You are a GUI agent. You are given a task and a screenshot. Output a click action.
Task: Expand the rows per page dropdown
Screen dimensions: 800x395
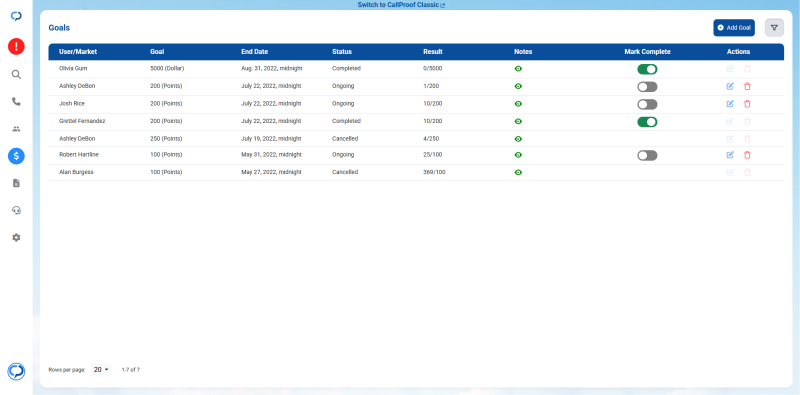[x=101, y=369]
